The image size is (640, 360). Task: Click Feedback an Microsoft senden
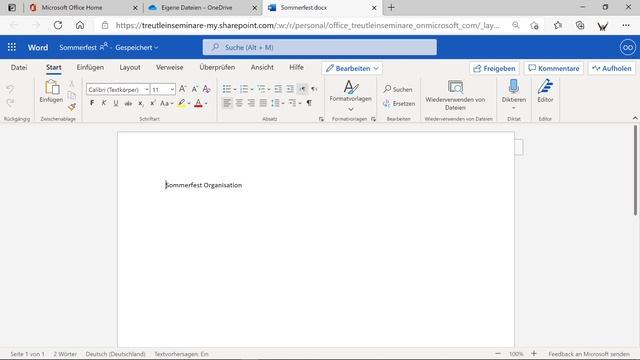coord(589,354)
